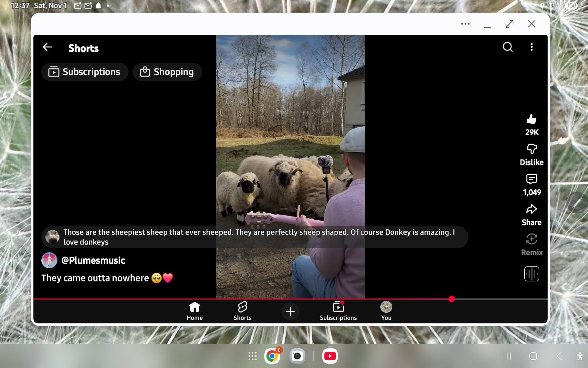588x368 pixels.
Task: Seek using the red progress bar handle
Action: [452, 299]
